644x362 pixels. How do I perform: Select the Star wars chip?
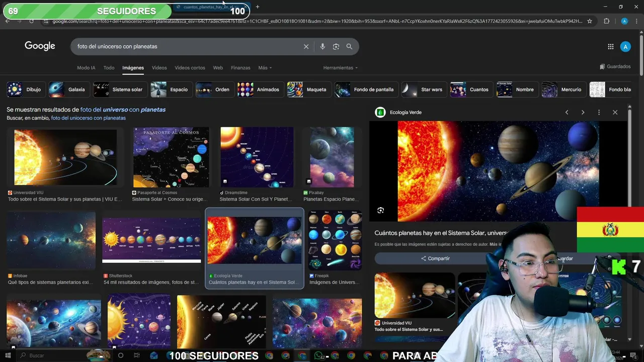(424, 89)
